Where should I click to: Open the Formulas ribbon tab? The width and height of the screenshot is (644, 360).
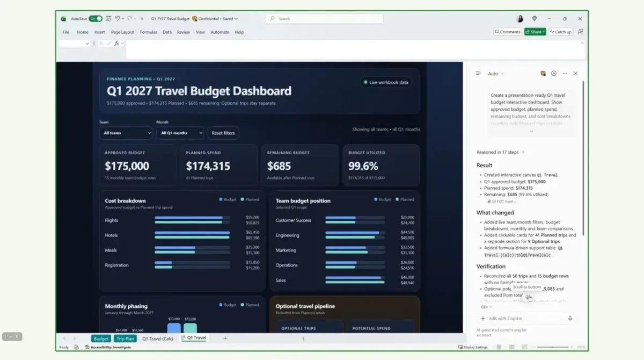(149, 32)
